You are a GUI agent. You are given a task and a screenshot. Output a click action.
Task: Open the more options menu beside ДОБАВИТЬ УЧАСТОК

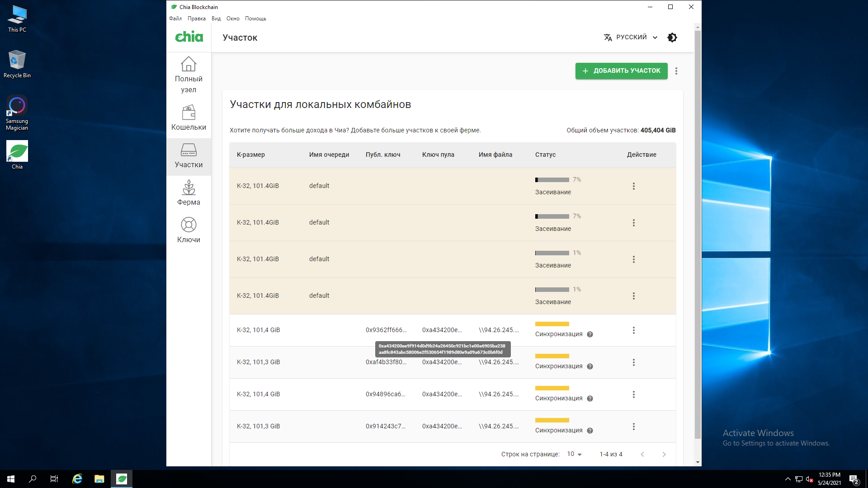(676, 71)
